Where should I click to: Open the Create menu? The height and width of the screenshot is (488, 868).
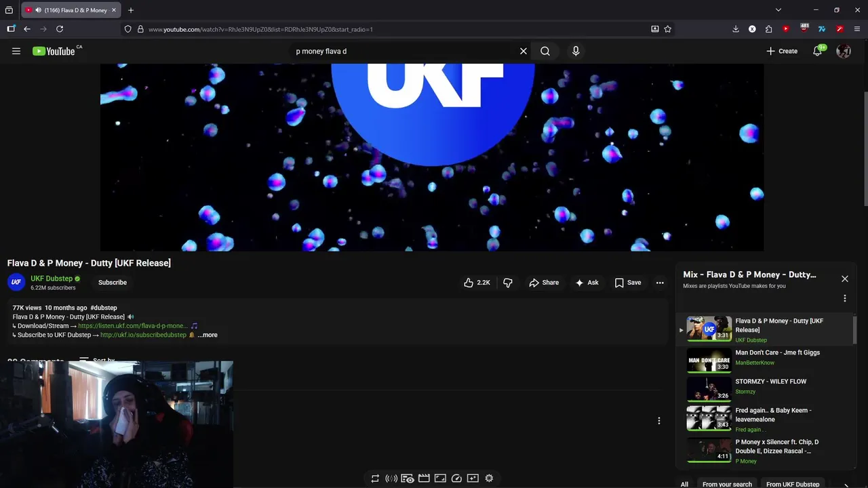(x=782, y=51)
